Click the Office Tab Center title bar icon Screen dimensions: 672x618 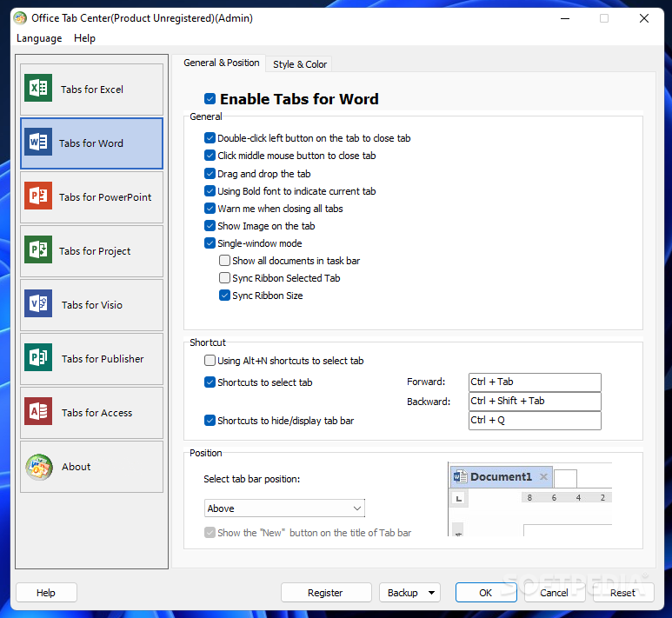[20, 18]
